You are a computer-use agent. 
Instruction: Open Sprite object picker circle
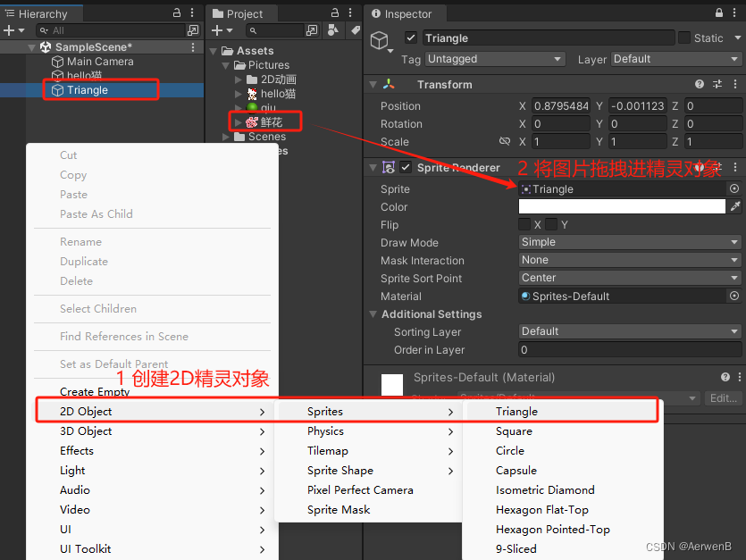coord(734,188)
